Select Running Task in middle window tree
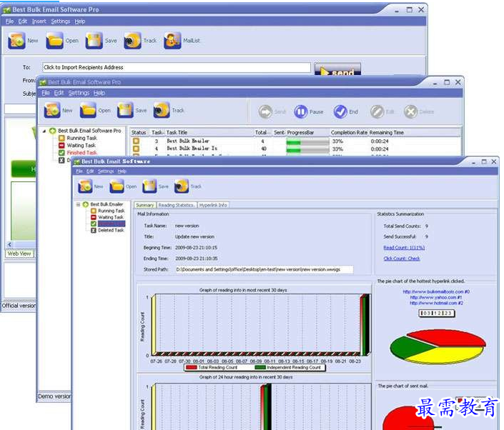504x430 pixels. (x=81, y=138)
